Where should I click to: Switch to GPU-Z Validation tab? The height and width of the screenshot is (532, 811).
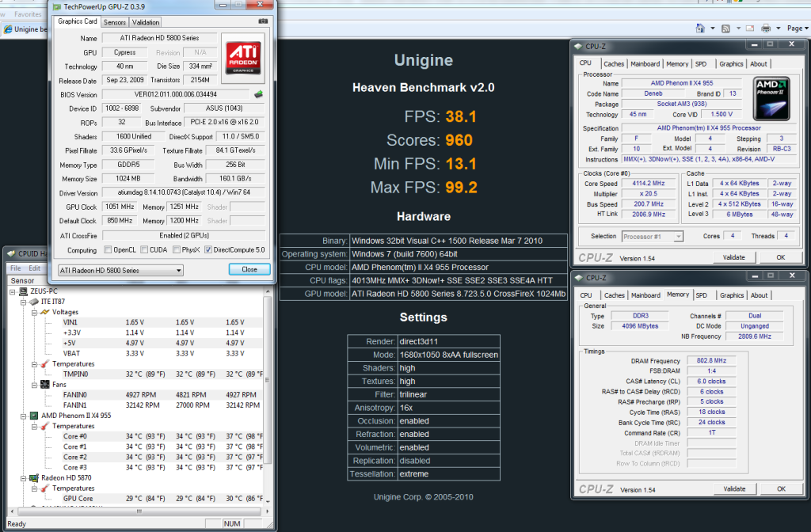(x=146, y=22)
